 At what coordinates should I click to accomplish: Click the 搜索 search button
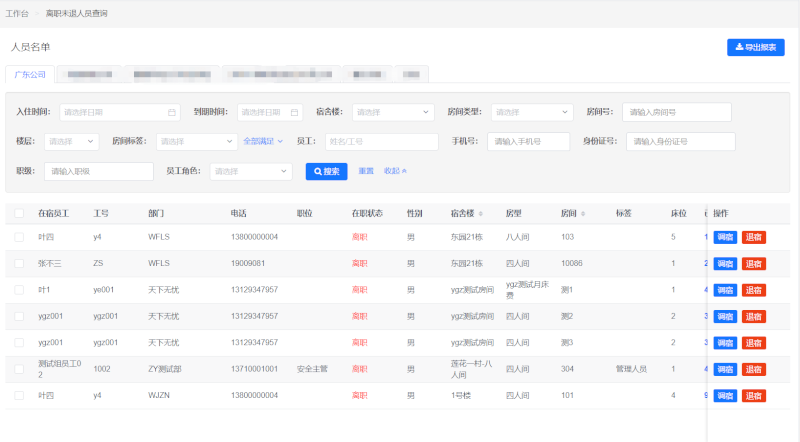(x=327, y=171)
